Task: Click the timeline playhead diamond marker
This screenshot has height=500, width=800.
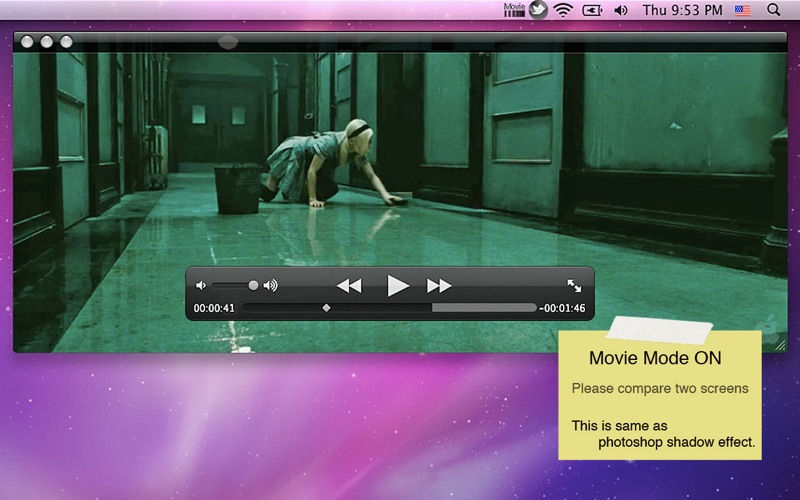Action: tap(327, 308)
